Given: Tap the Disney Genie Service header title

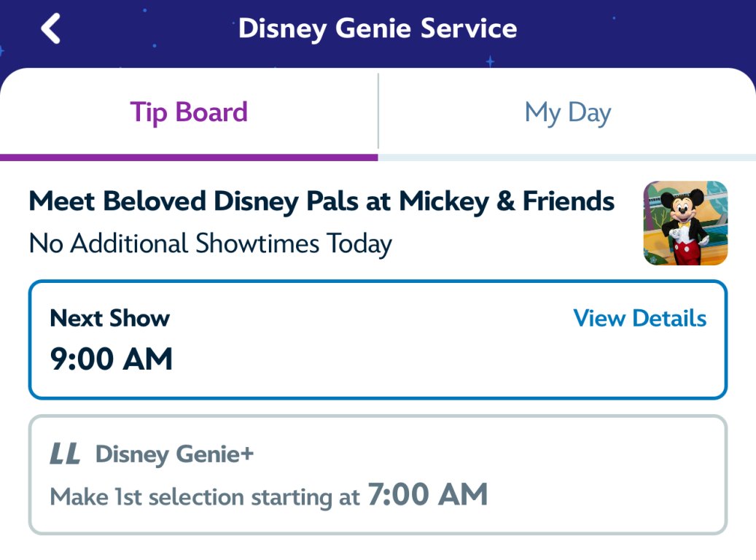Looking at the screenshot, I should [378, 29].
